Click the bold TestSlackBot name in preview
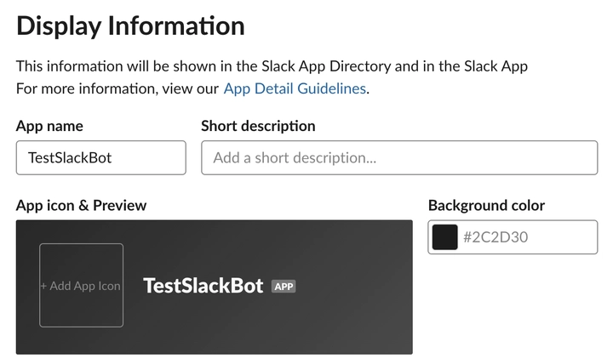613x364 pixels. (203, 286)
